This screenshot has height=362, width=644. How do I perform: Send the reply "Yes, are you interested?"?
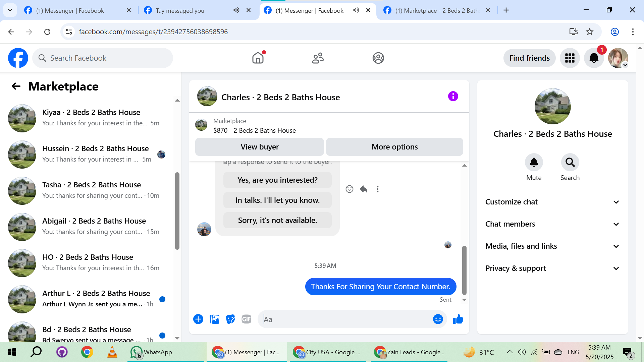[x=277, y=180]
